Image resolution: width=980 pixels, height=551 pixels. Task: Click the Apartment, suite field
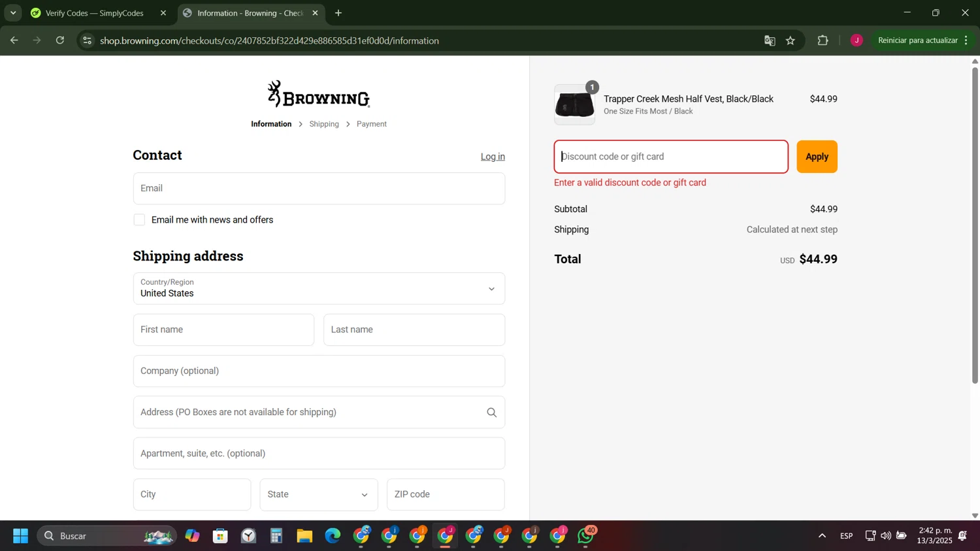coord(319,454)
